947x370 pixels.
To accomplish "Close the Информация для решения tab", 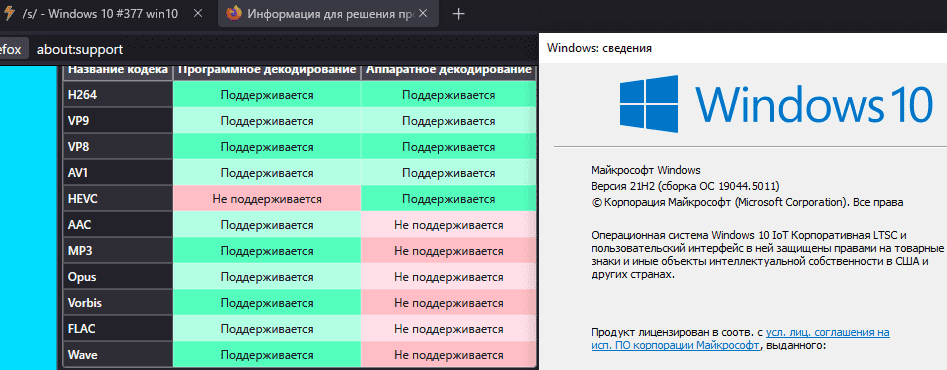I will coord(424,14).
